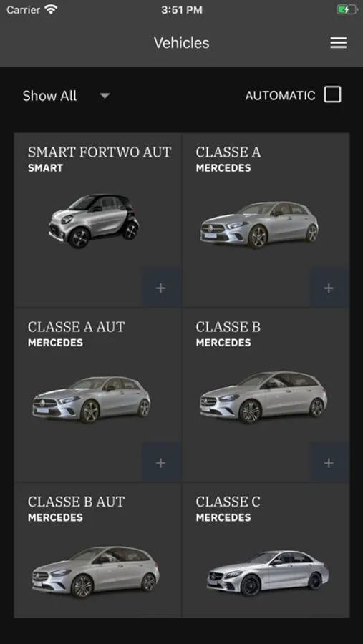Screen dimensions: 363x644
Task: Open the CLASSE C title
Action: (228, 502)
